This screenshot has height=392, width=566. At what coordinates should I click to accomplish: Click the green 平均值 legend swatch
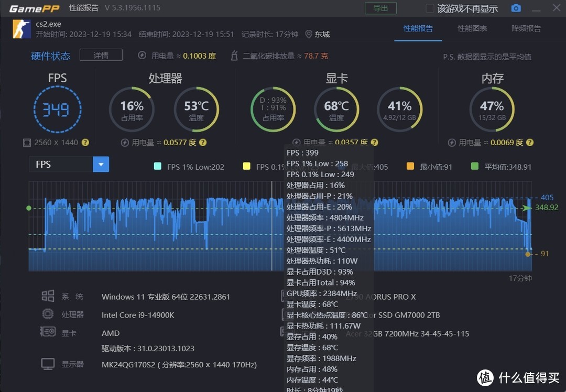click(475, 166)
